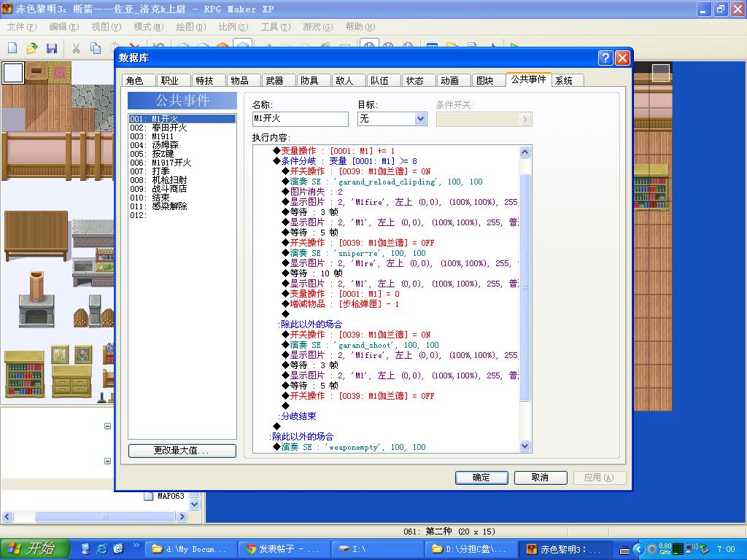
Task: Click the 取消 button
Action: click(541, 478)
